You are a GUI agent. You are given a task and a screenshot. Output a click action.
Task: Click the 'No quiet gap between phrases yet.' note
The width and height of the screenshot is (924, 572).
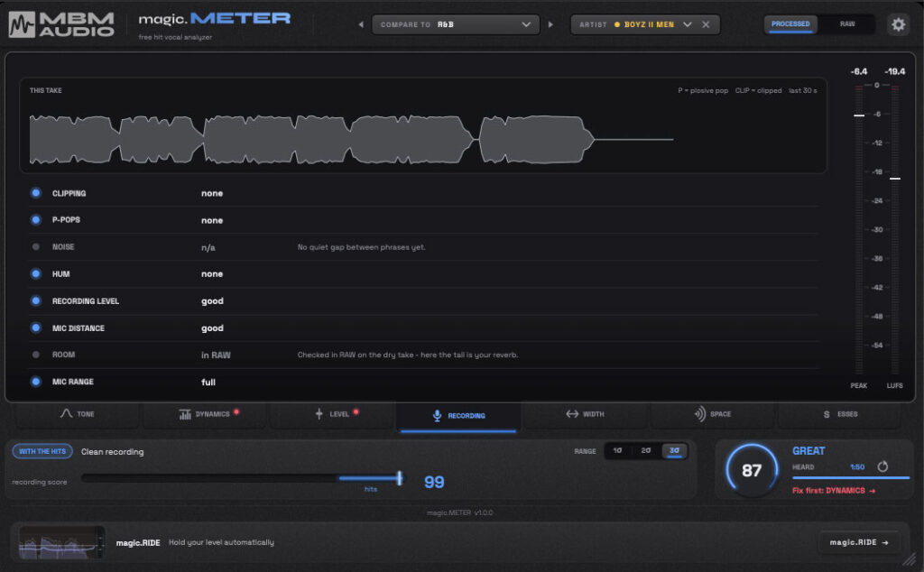click(361, 247)
